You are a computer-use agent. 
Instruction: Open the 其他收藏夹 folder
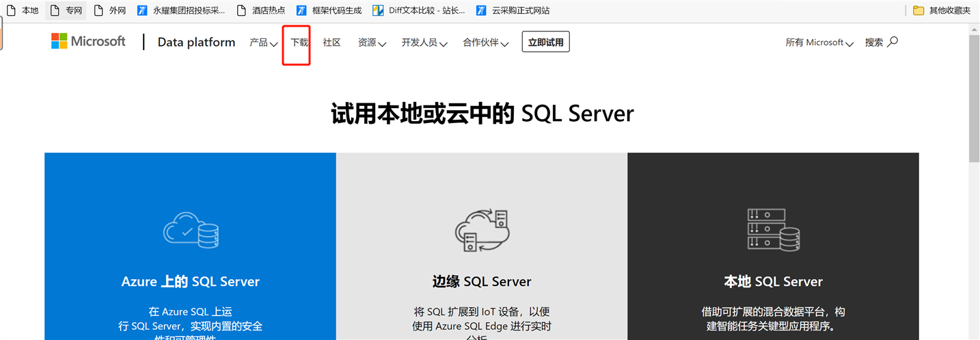(x=942, y=10)
